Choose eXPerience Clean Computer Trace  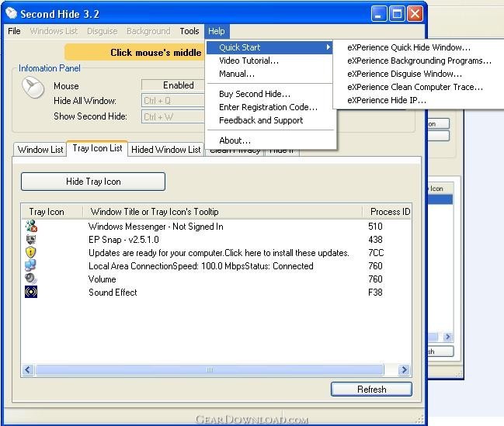pos(415,87)
